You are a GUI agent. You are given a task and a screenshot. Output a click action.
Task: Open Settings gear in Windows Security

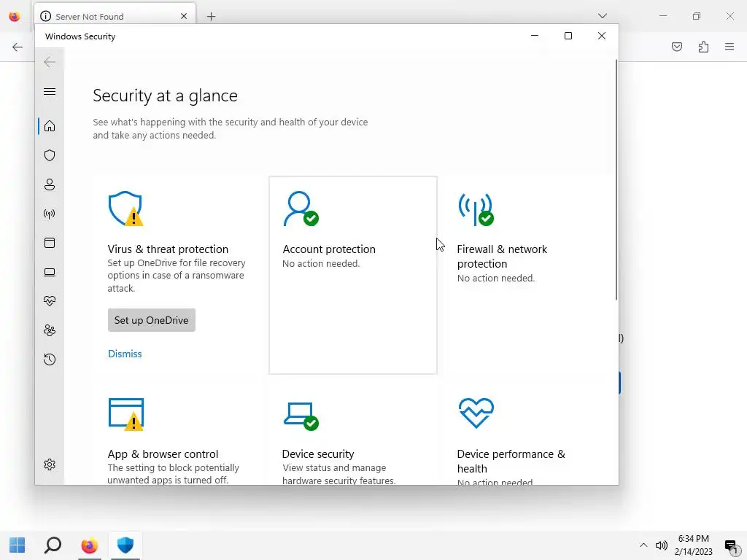(x=50, y=464)
